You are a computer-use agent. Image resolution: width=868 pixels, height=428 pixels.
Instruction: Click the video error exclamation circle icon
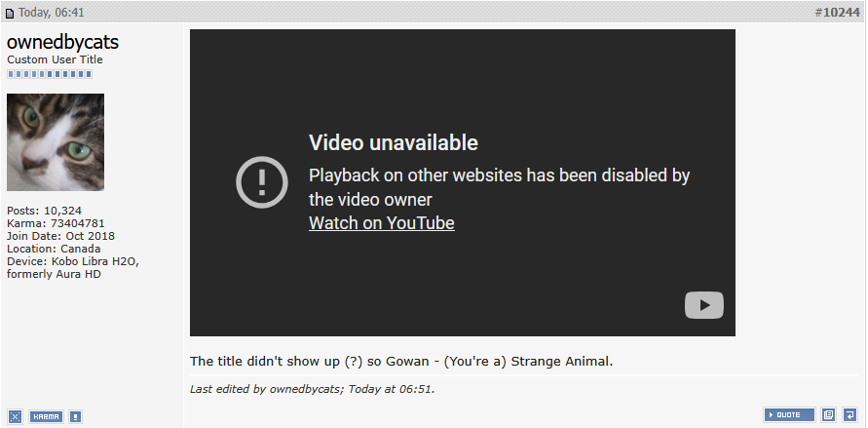[x=262, y=182]
